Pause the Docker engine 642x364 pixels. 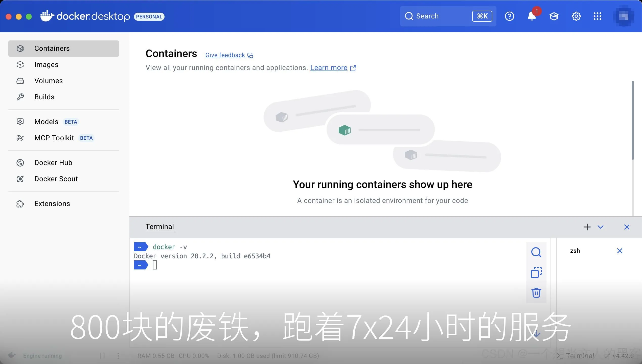pos(102,356)
